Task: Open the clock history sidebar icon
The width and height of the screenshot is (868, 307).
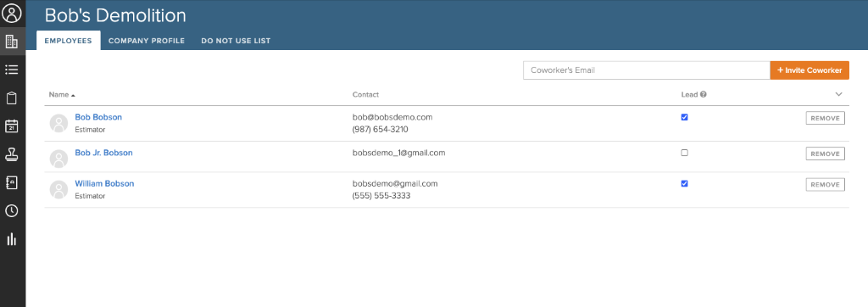Action: (x=12, y=210)
